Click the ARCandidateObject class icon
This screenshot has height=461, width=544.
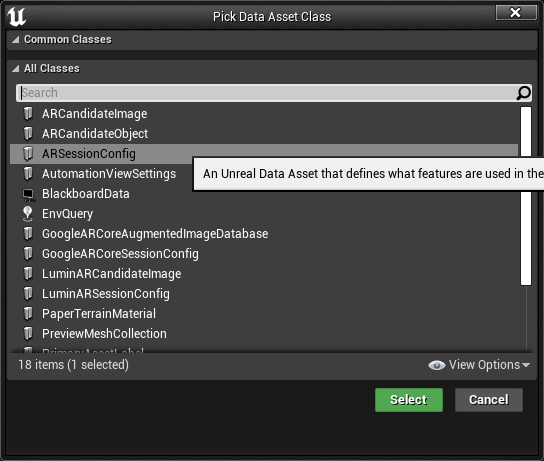tap(28, 134)
